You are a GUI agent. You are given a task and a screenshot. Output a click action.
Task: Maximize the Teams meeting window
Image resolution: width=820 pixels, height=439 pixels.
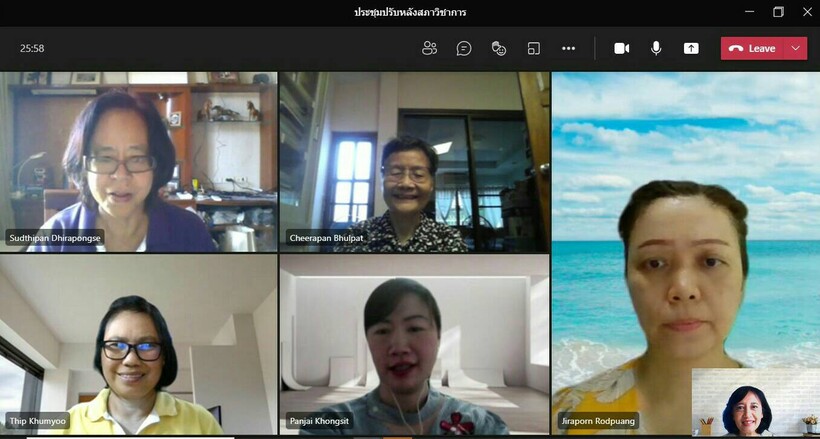click(778, 12)
